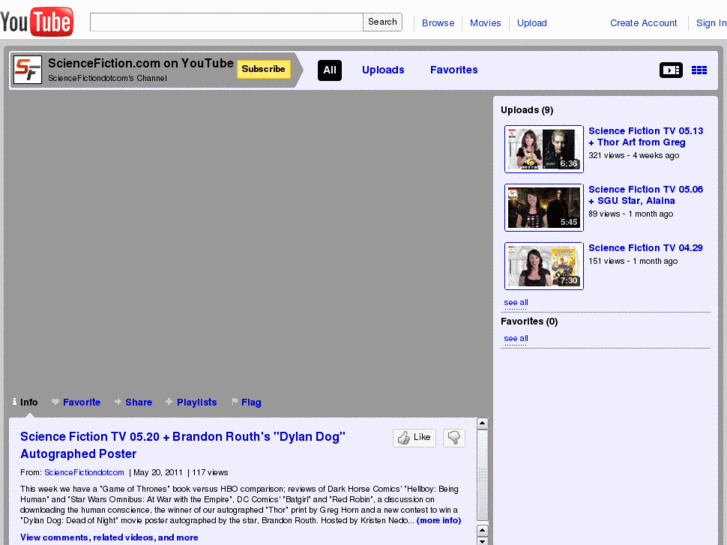Image resolution: width=727 pixels, height=545 pixels.
Task: Click 'see all' under Uploads (9)
Action: pyautogui.click(x=516, y=302)
